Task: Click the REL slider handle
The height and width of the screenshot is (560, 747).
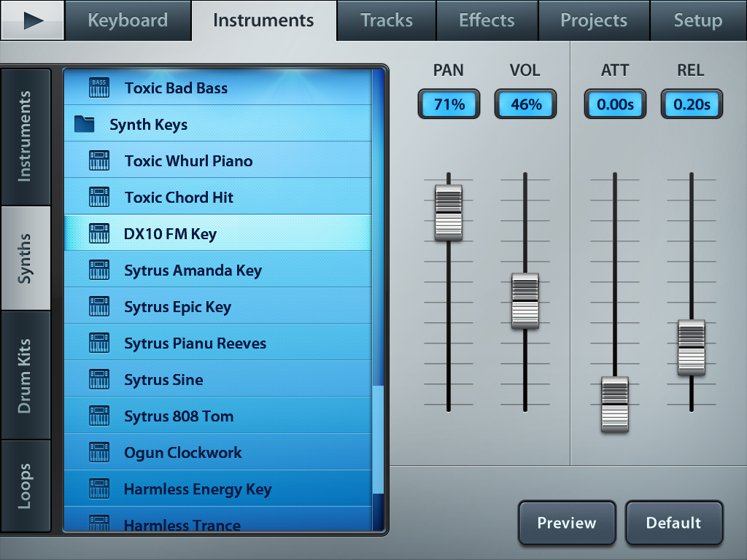Action: pyautogui.click(x=692, y=348)
